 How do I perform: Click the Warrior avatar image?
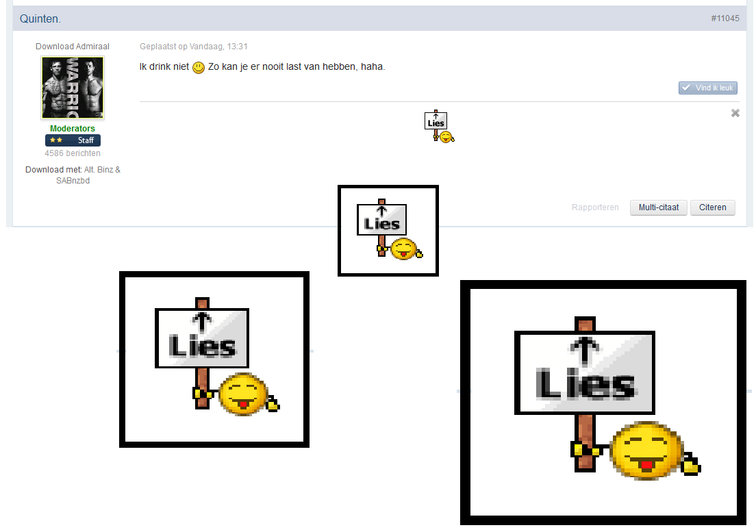pyautogui.click(x=73, y=87)
